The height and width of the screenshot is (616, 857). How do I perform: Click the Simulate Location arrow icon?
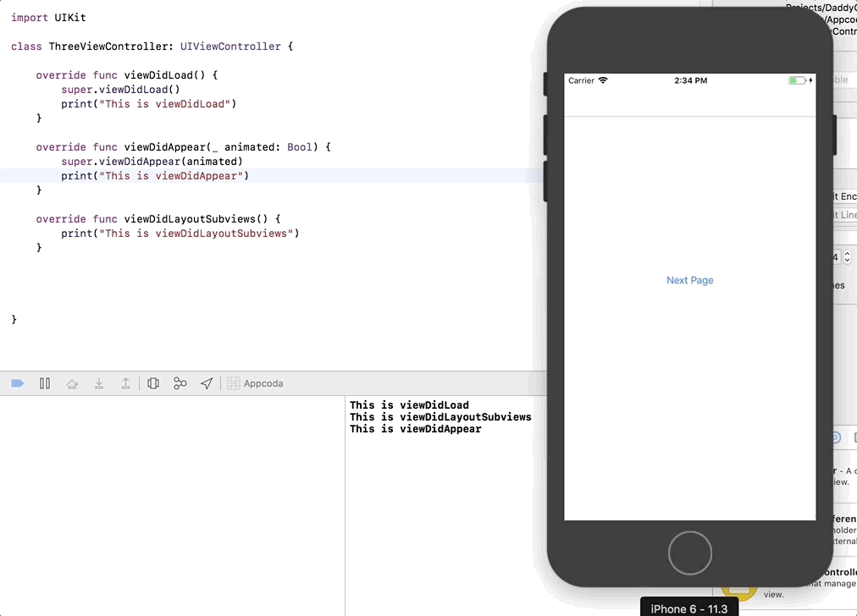(x=207, y=382)
